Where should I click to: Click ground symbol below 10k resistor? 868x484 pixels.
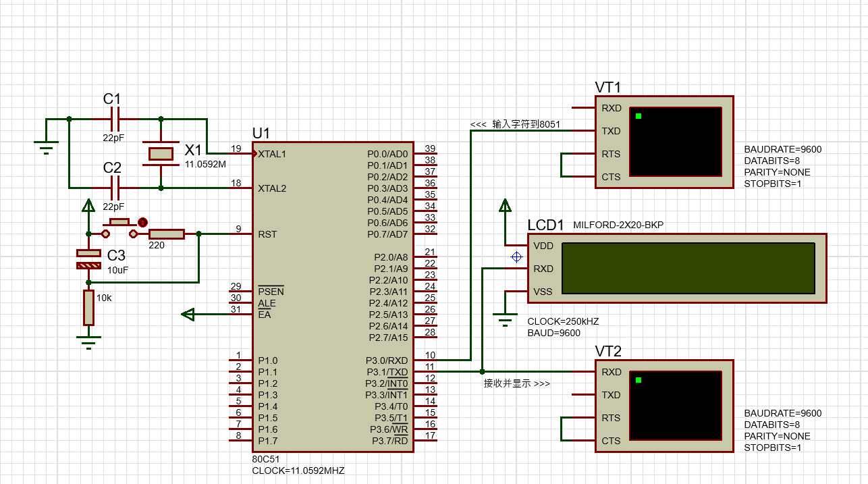click(88, 342)
